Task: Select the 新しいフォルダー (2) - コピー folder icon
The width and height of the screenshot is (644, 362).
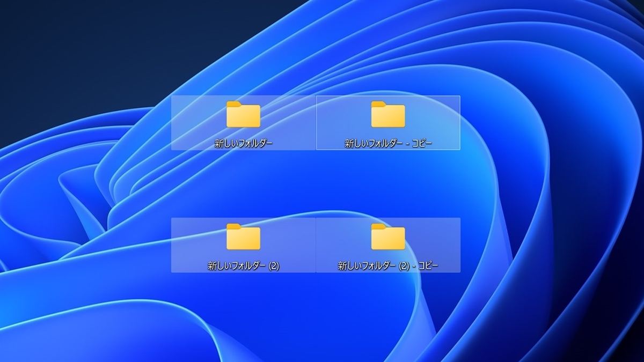Action: [388, 237]
